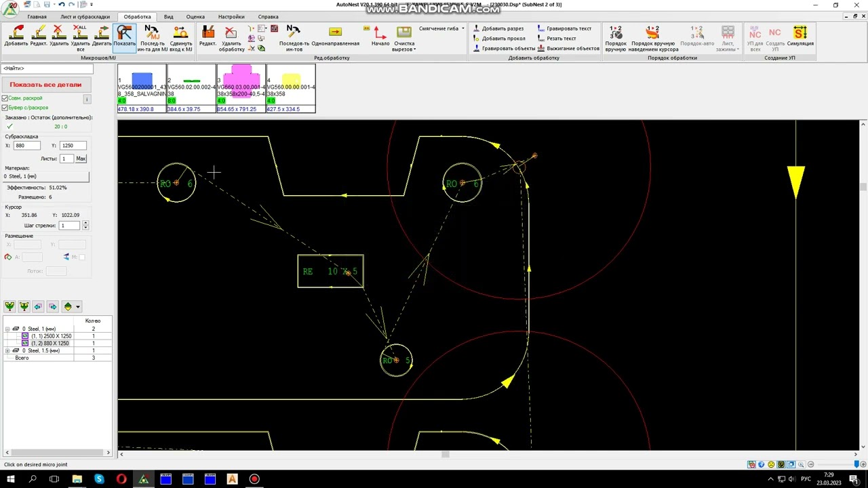Select Порядок вручную tool
This screenshot has width=868, height=488.
pos(616,38)
